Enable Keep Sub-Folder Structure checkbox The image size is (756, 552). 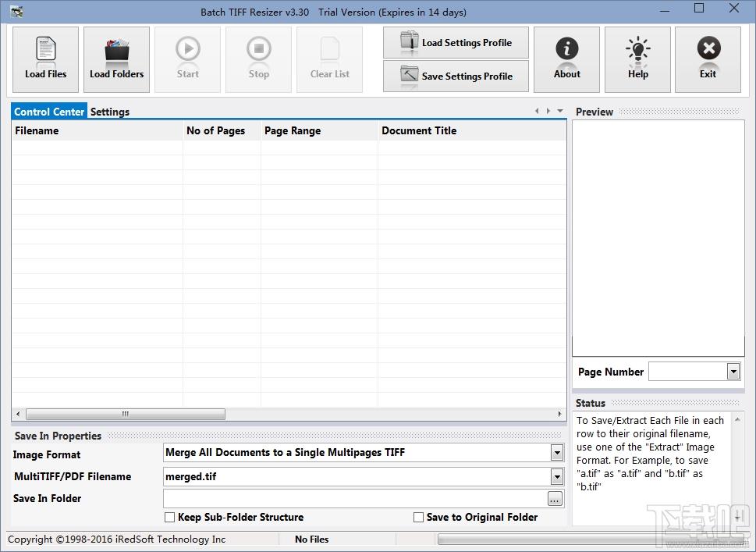click(170, 518)
